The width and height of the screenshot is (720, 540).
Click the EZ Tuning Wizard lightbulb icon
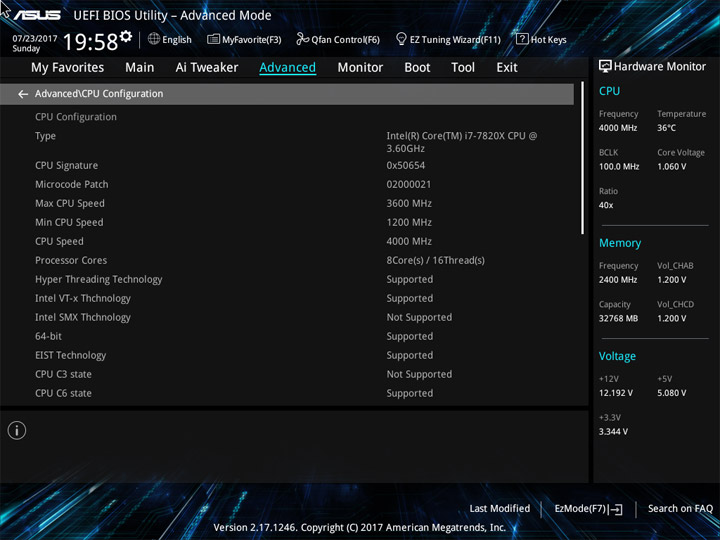tap(401, 39)
